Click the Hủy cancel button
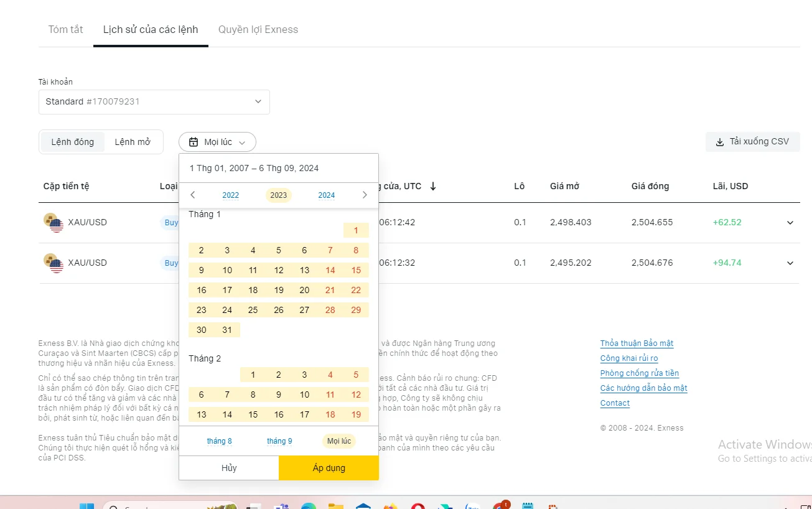 [x=229, y=468]
